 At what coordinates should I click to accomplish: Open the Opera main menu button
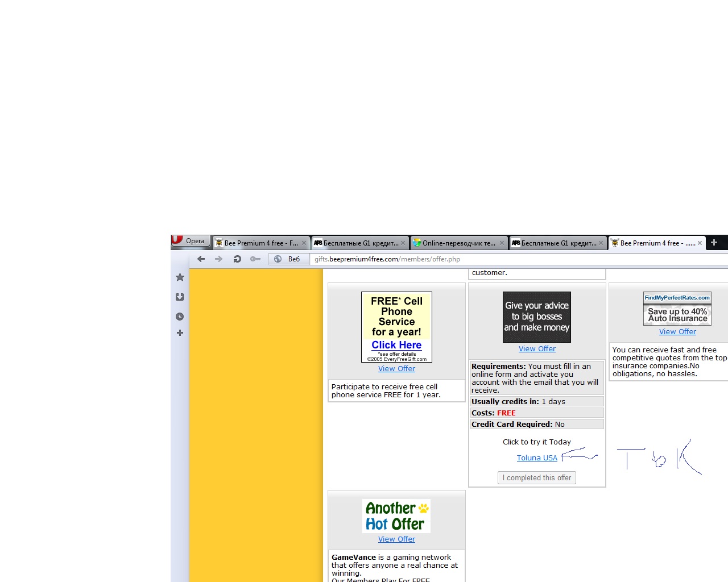(191, 241)
